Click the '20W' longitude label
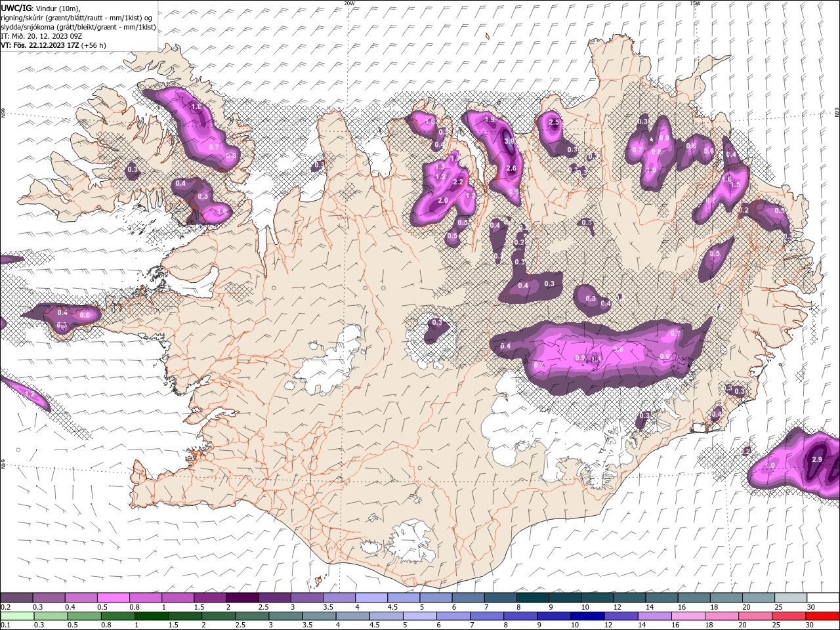840x630 pixels. [349, 3]
